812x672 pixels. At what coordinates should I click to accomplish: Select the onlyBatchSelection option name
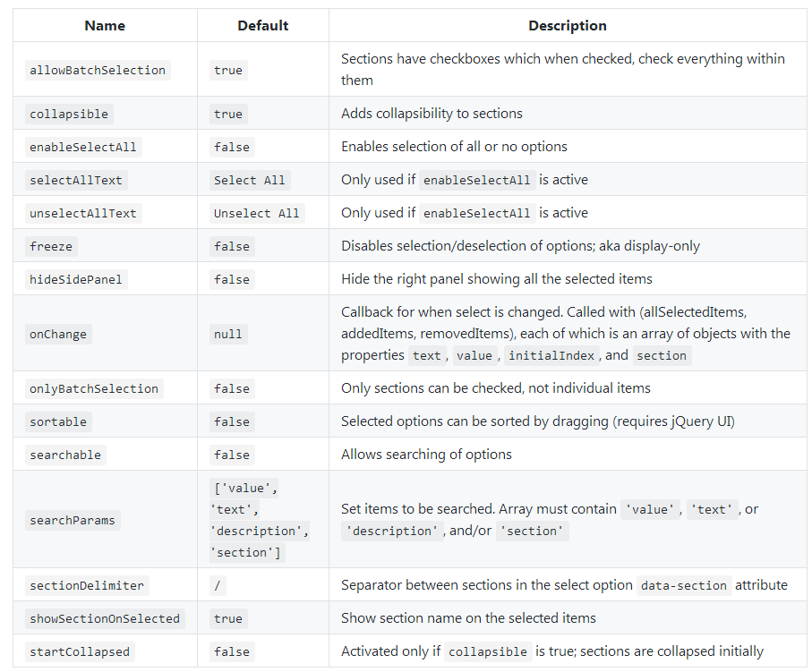tap(94, 388)
